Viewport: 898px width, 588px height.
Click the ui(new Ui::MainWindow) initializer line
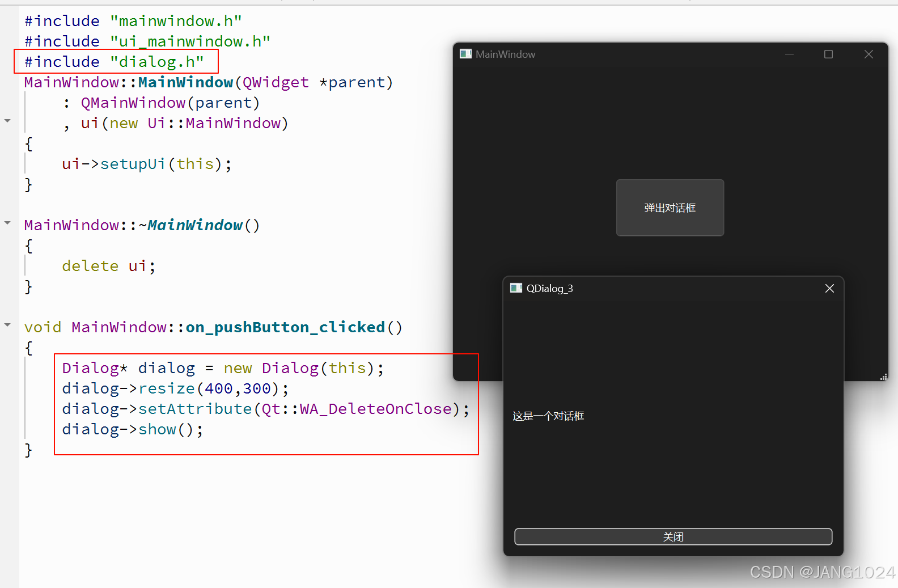pos(176,123)
